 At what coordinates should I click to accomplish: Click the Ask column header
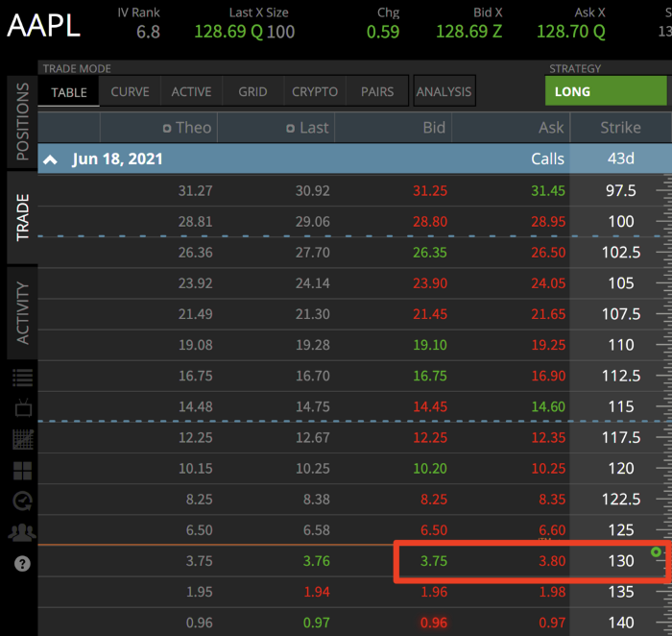pos(551,128)
